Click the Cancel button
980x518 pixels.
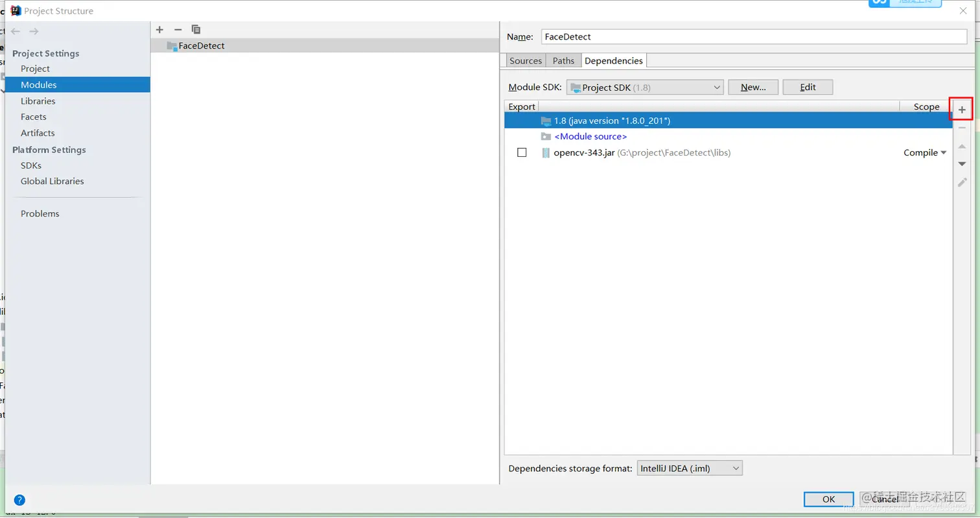(x=885, y=499)
